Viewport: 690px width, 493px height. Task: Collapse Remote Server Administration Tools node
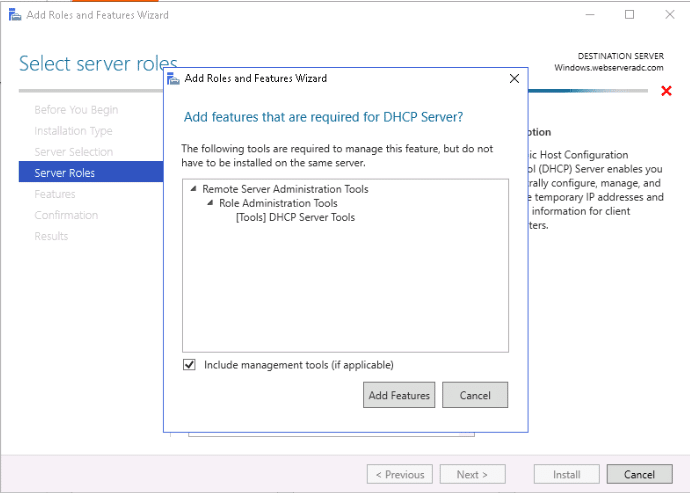(193, 189)
